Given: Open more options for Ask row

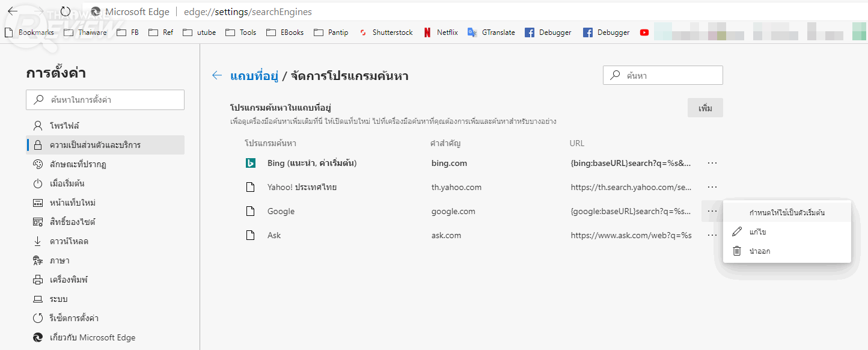Looking at the screenshot, I should [712, 235].
